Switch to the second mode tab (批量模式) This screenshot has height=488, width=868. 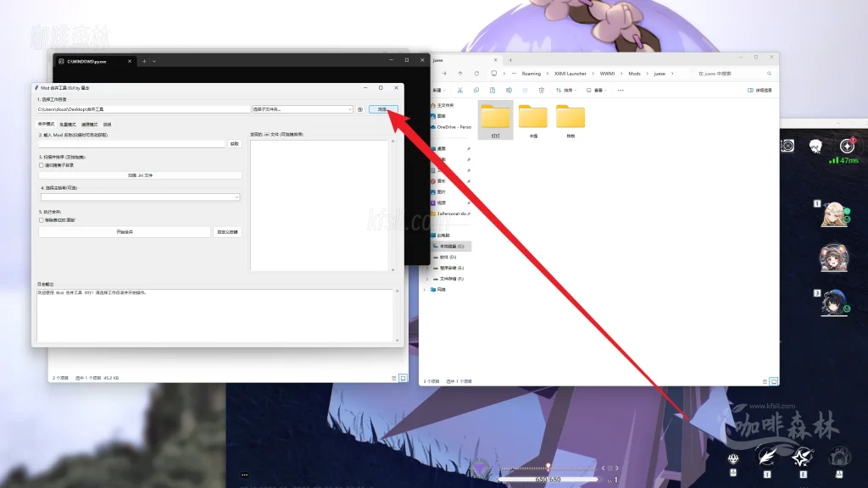(x=66, y=124)
